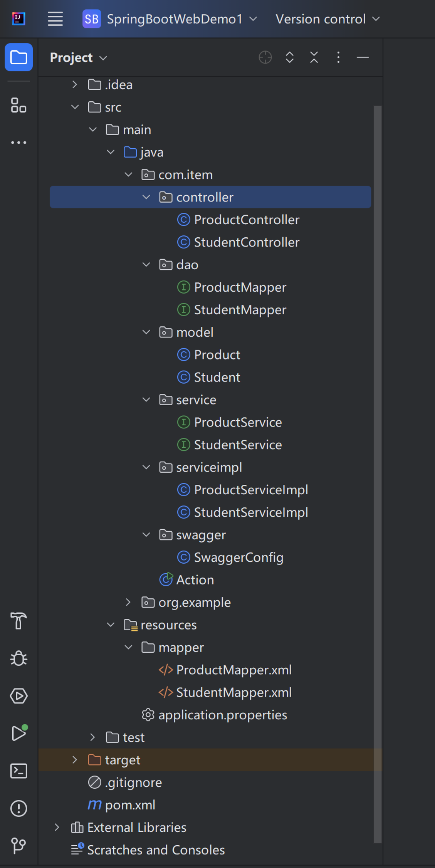Collapse the resources folder
The image size is (435, 868).
tap(111, 624)
